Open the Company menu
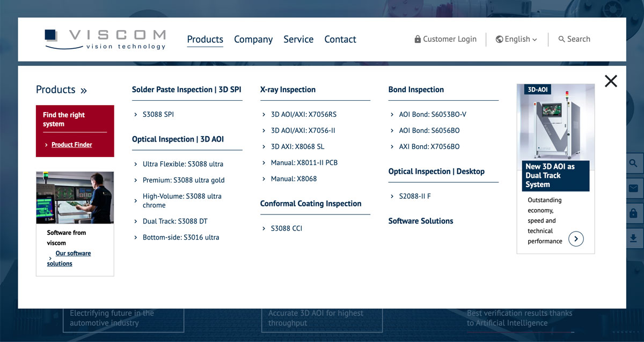Image resolution: width=644 pixels, height=342 pixels. pyautogui.click(x=253, y=39)
